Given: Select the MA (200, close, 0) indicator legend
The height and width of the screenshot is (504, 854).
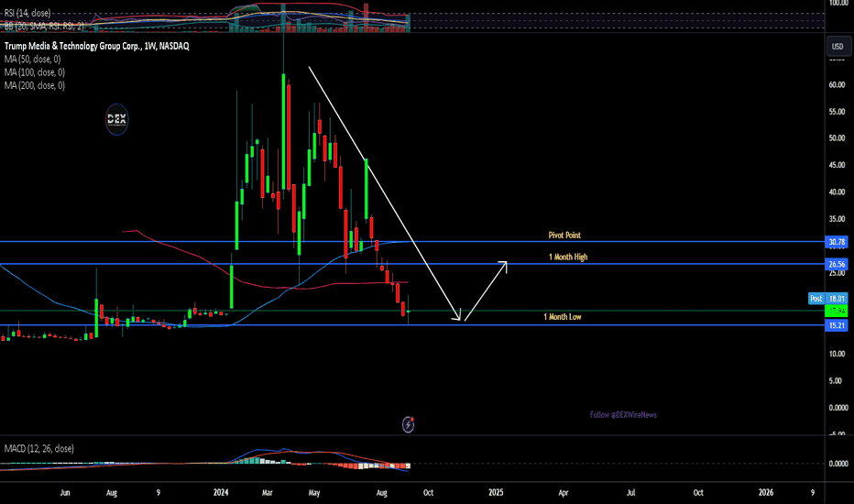Looking at the screenshot, I should [x=35, y=85].
